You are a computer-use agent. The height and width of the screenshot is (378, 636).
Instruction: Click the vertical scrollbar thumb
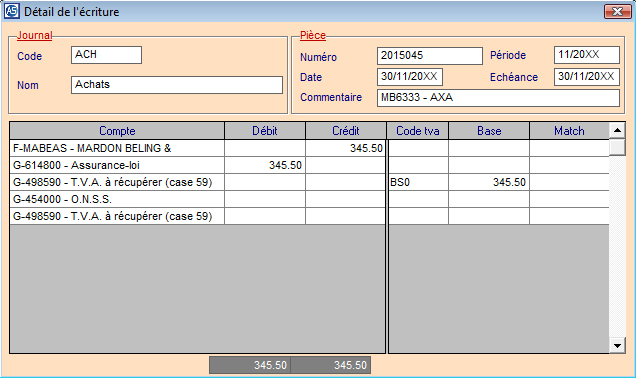[617, 147]
